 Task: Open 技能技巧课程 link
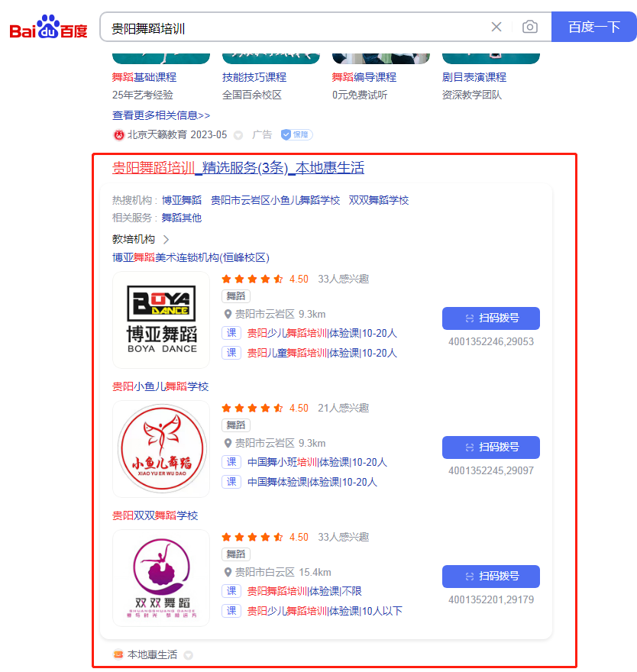[254, 77]
